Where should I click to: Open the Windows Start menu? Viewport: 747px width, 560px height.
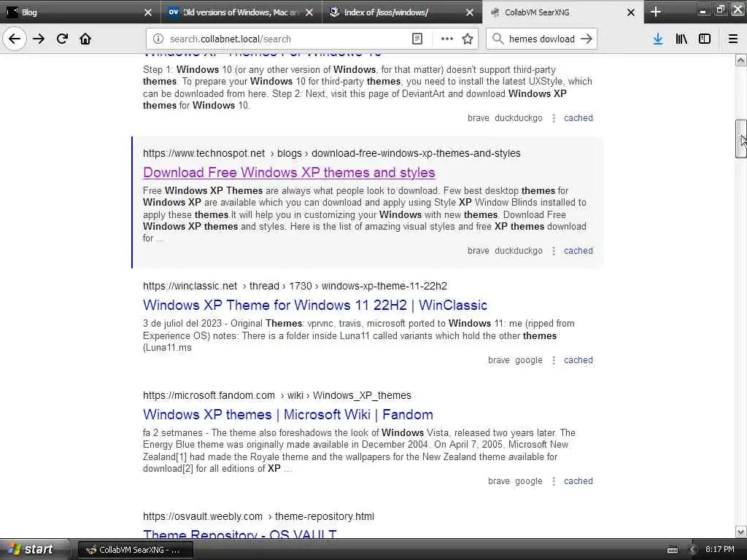tap(34, 549)
